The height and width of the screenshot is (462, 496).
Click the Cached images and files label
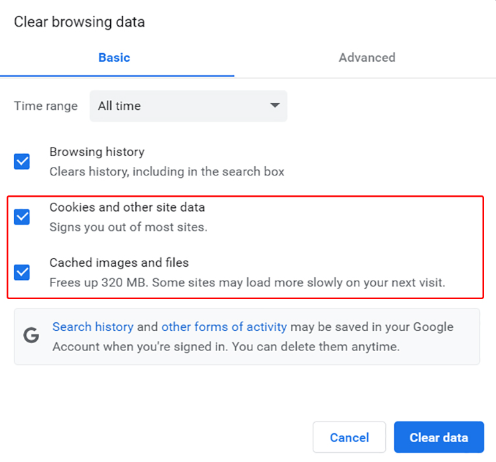[x=119, y=263]
